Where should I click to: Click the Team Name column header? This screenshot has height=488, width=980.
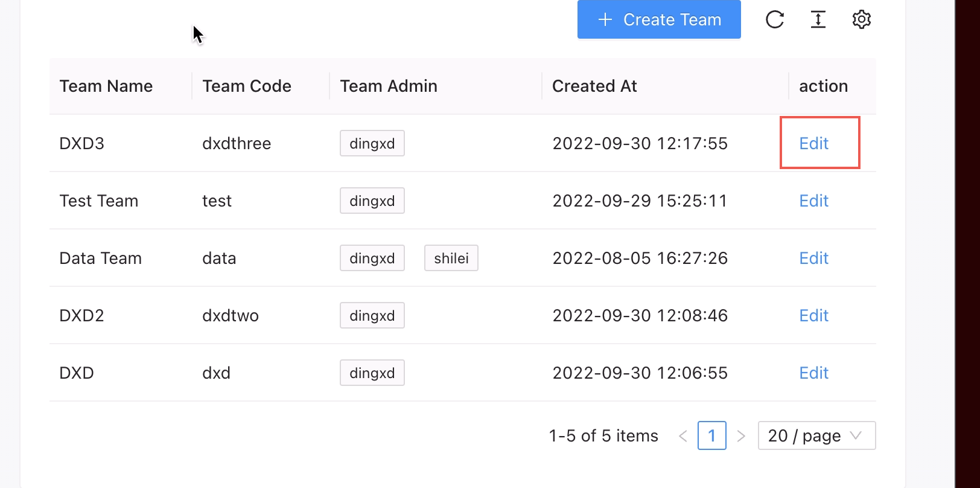[x=106, y=86]
